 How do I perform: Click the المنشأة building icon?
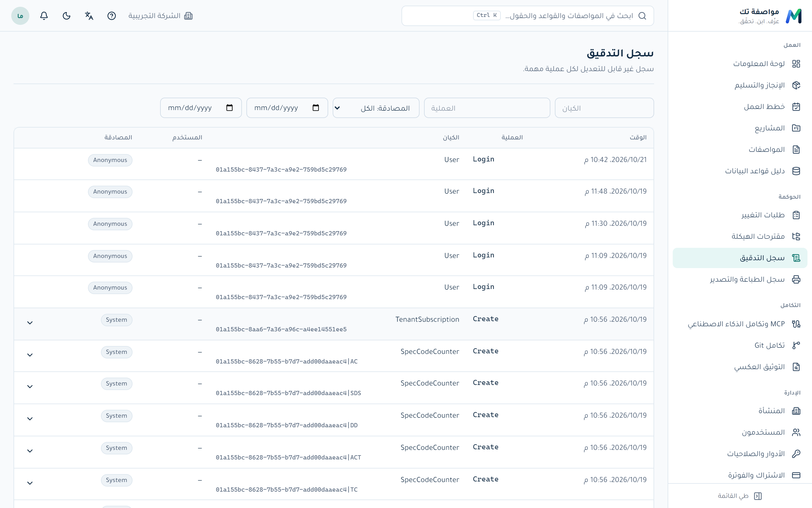click(796, 411)
